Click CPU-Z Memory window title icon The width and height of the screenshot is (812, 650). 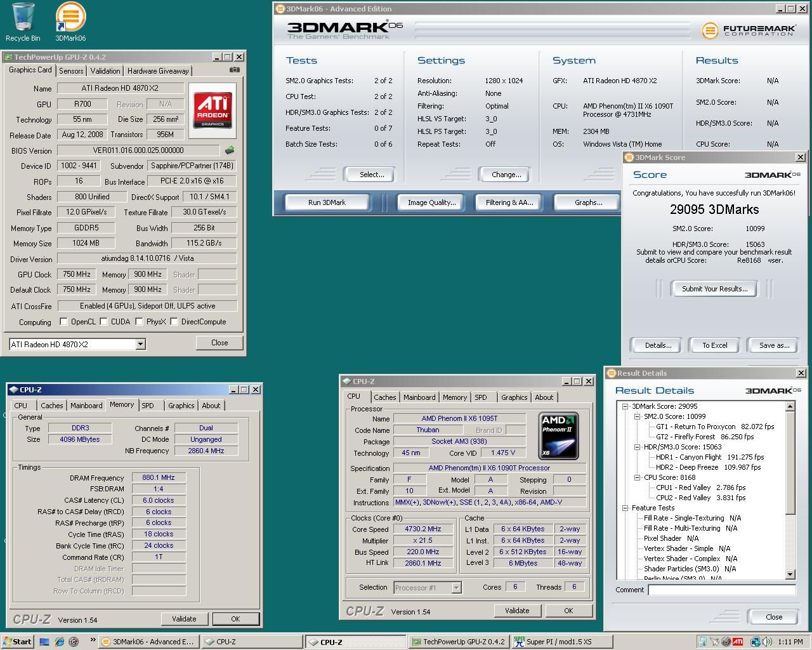[x=13, y=390]
